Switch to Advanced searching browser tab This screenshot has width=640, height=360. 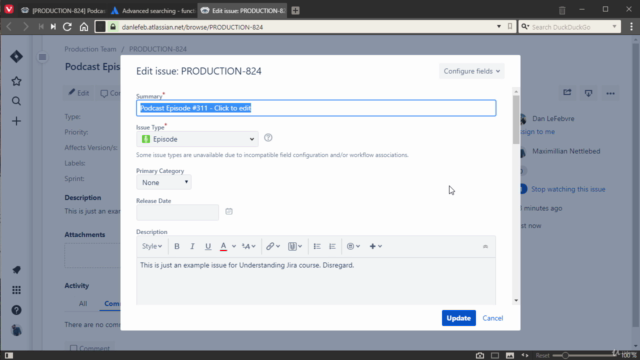pyautogui.click(x=153, y=11)
